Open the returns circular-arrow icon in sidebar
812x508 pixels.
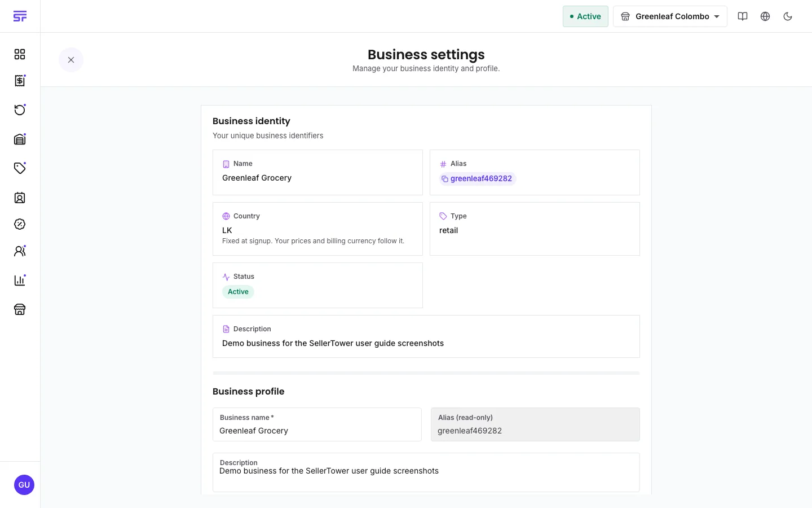pos(20,110)
